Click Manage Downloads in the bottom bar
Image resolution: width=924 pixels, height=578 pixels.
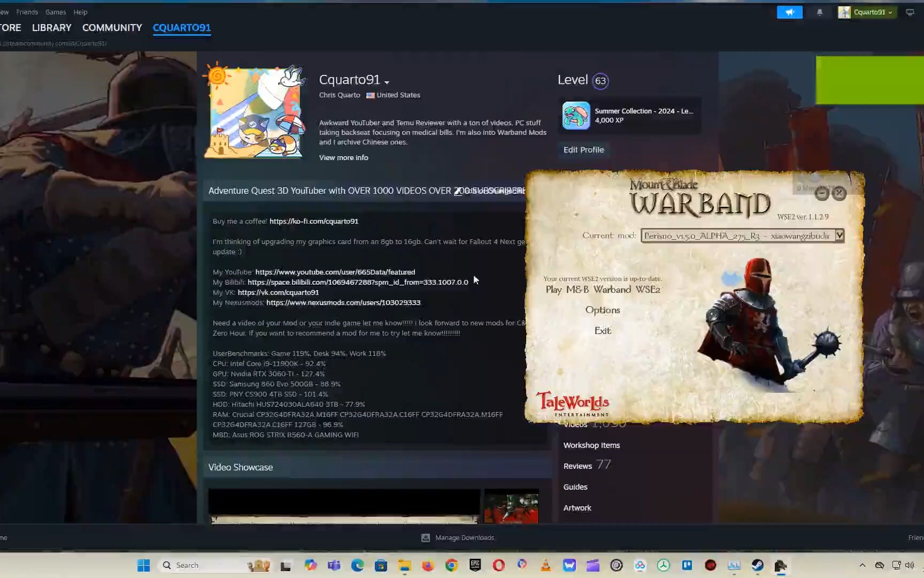click(465, 537)
